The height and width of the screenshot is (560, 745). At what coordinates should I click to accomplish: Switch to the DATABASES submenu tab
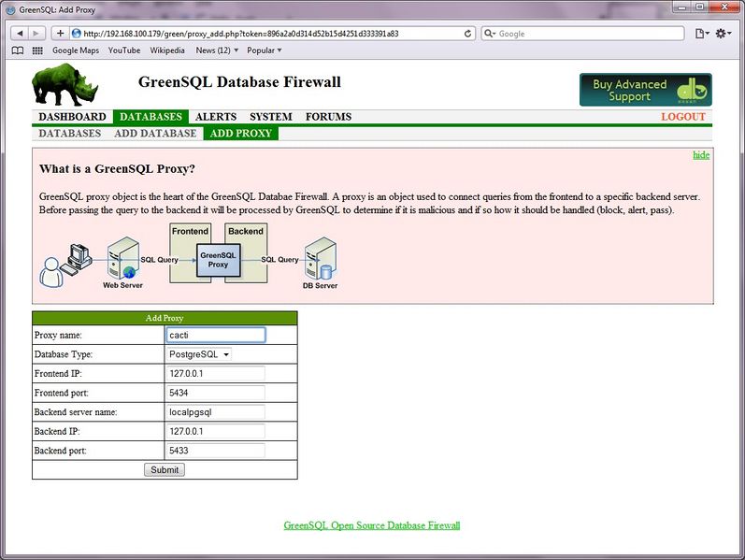coord(70,134)
